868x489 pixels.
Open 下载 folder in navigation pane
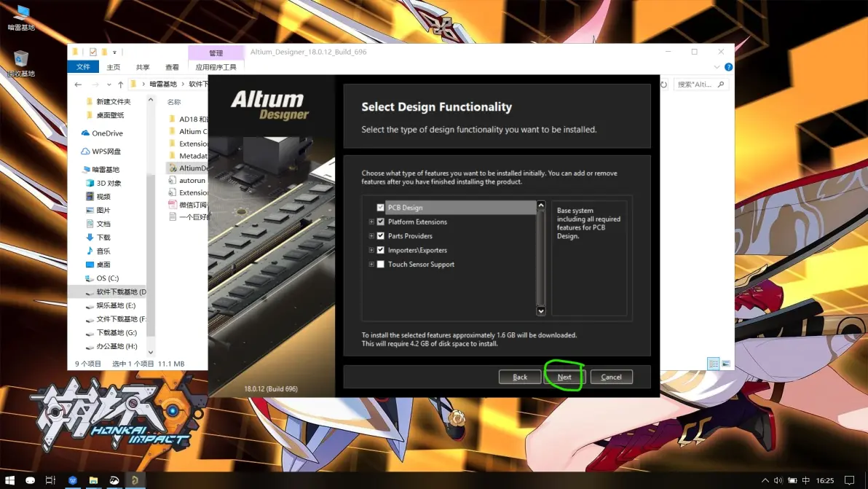point(98,238)
